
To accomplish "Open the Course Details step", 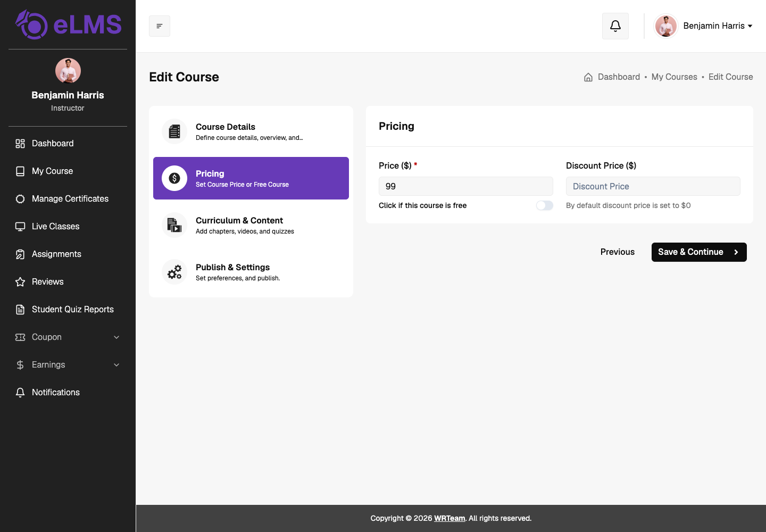I will click(x=251, y=131).
